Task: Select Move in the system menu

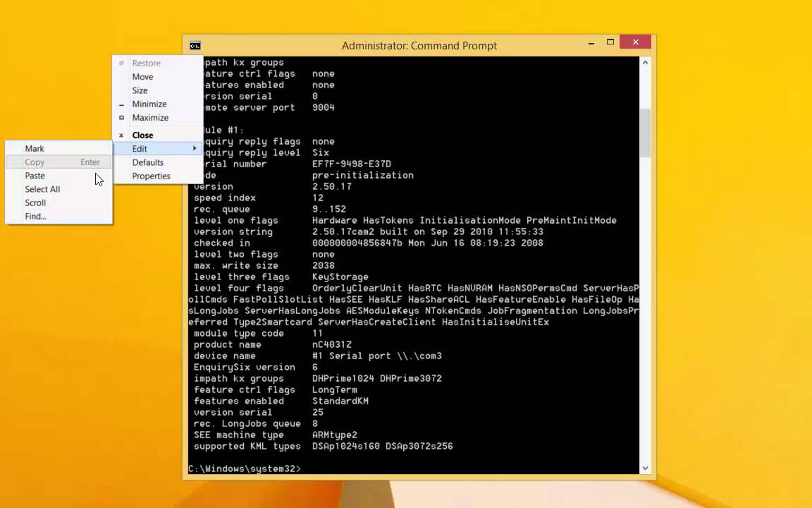Action: 158,77
